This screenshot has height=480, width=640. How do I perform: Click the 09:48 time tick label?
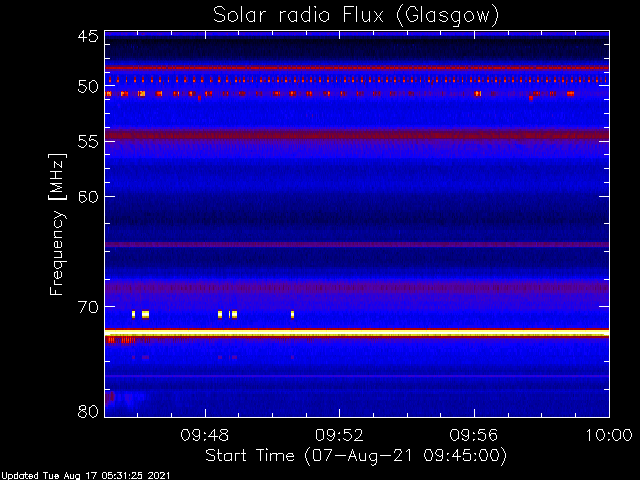pyautogui.click(x=204, y=435)
